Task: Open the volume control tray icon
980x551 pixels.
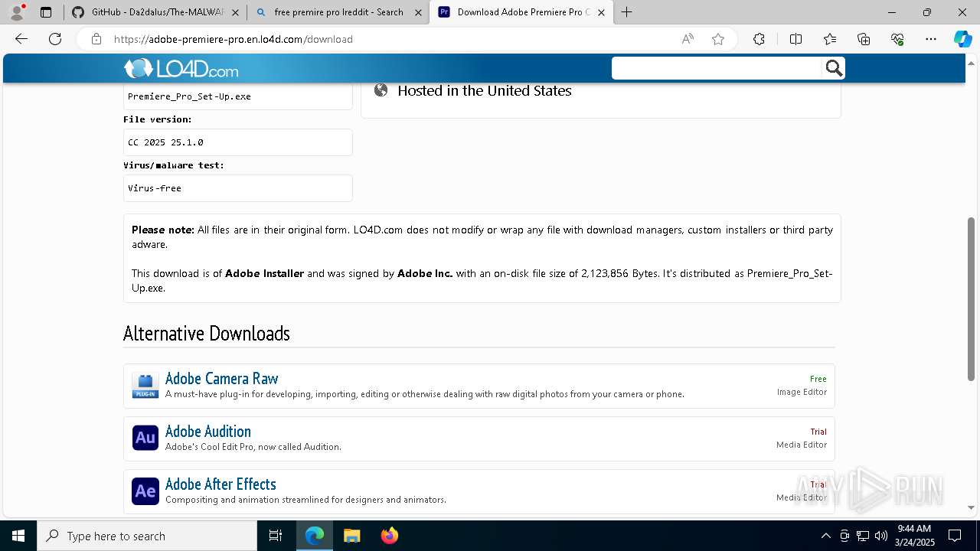Action: point(880,536)
